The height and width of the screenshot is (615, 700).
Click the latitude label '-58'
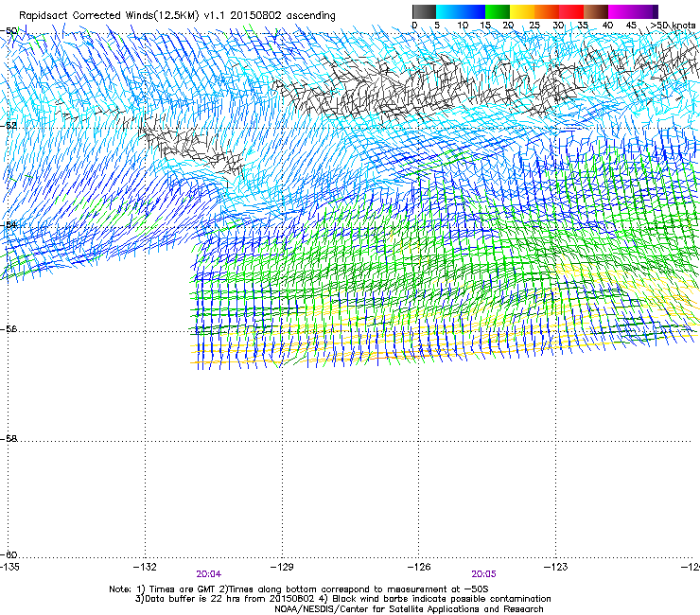pyautogui.click(x=9, y=439)
